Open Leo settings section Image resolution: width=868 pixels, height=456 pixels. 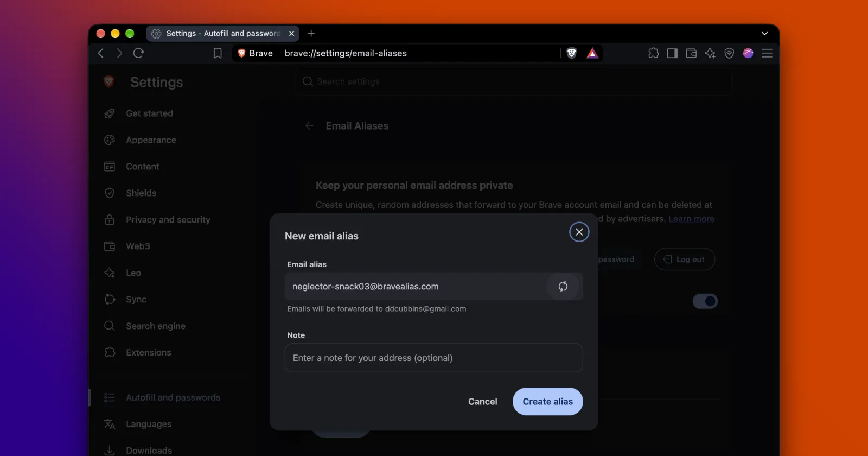(x=133, y=273)
